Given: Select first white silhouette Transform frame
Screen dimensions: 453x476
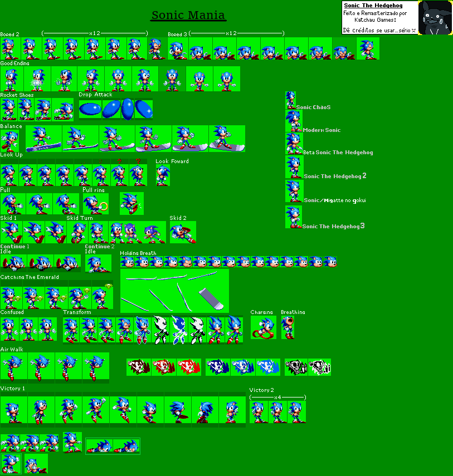Looking at the screenshot, I should point(160,330).
